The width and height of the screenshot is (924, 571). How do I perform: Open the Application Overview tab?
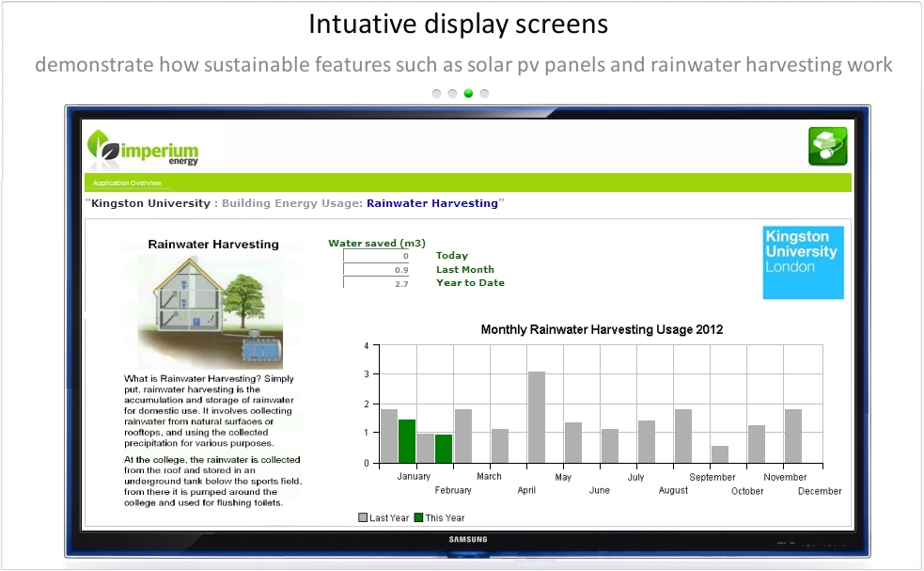127,182
